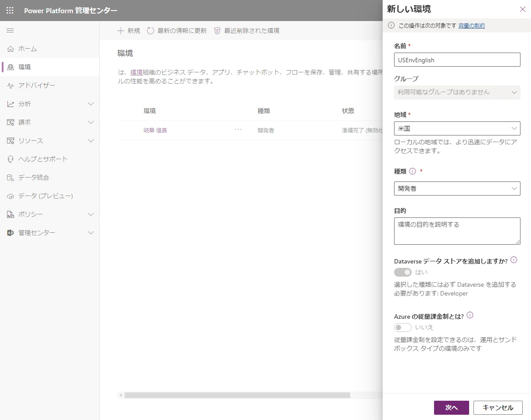Screen dimensions: 531x420
Task: Click the キャンセル button
Action: pos(498,408)
